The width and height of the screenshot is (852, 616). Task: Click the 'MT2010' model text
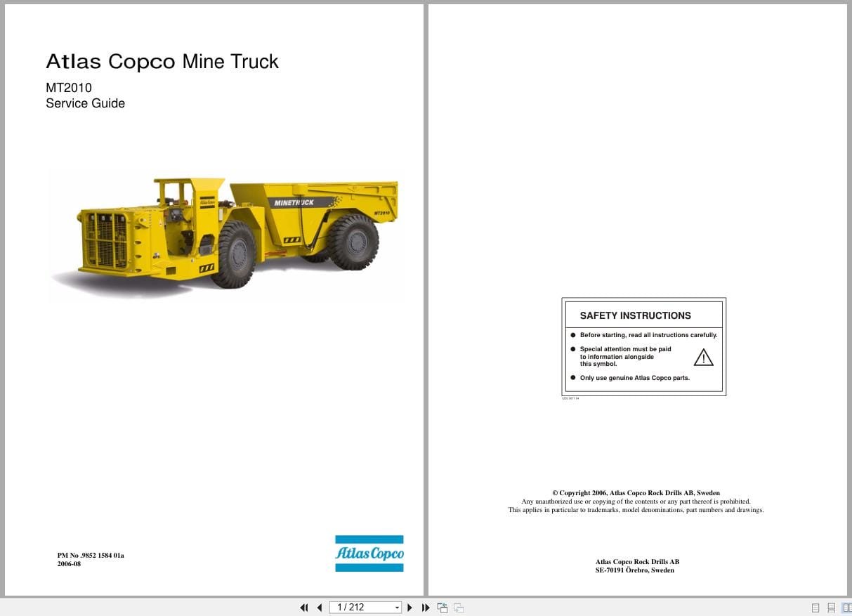coord(69,88)
